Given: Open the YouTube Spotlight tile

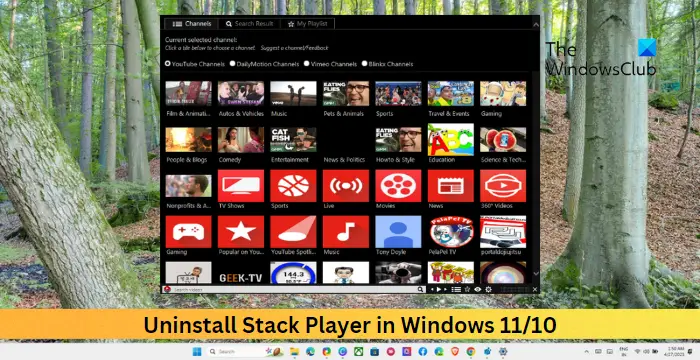Looking at the screenshot, I should click(293, 232).
